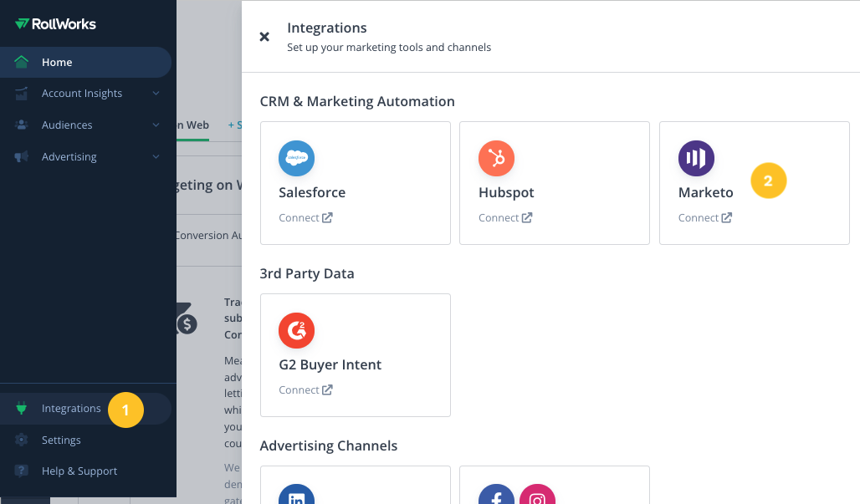This screenshot has height=504, width=860.
Task: Open the Home menu item
Action: tap(85, 62)
